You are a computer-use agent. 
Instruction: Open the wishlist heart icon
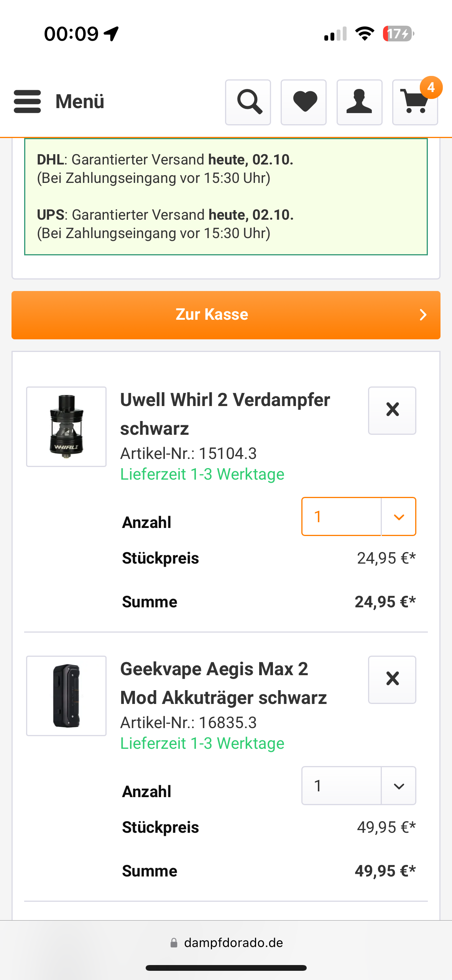click(304, 102)
